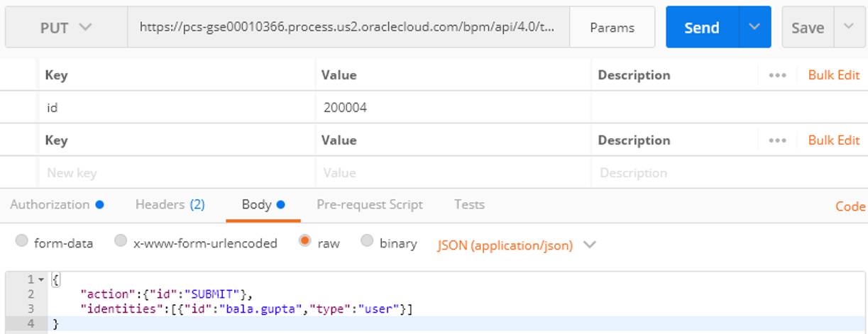Click the first Bulk Edit link
This screenshot has height=334, width=868.
tap(833, 75)
